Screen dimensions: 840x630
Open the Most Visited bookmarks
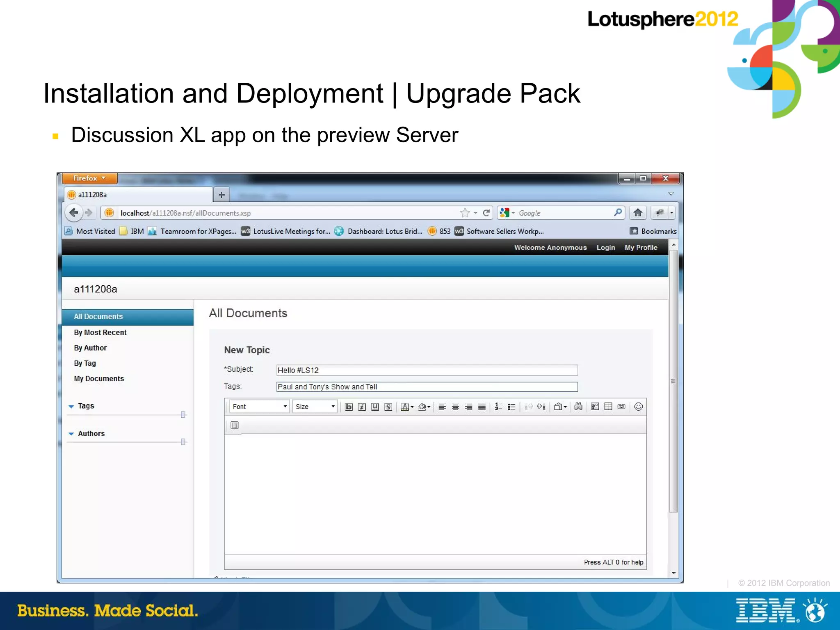coord(90,232)
